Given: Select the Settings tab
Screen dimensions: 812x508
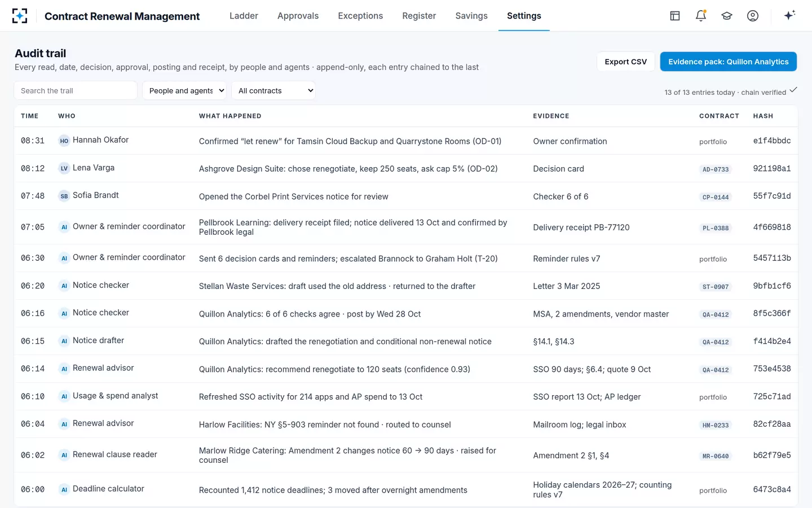Looking at the screenshot, I should tap(524, 16).
